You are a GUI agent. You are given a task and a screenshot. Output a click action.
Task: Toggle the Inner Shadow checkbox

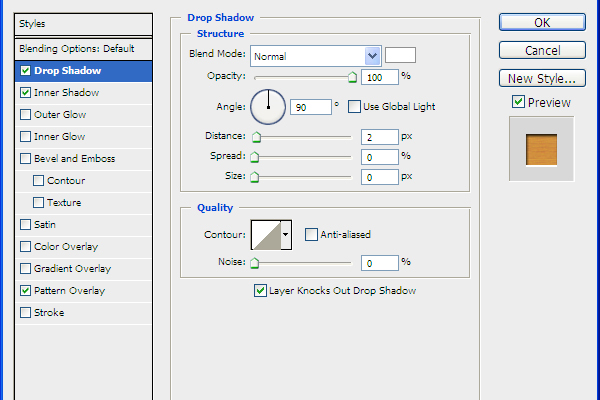[x=25, y=93]
